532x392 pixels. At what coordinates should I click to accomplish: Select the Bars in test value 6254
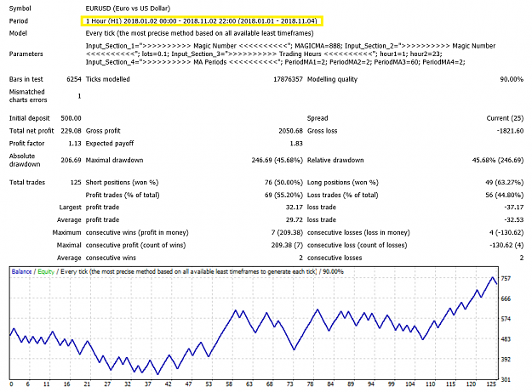tap(74, 79)
